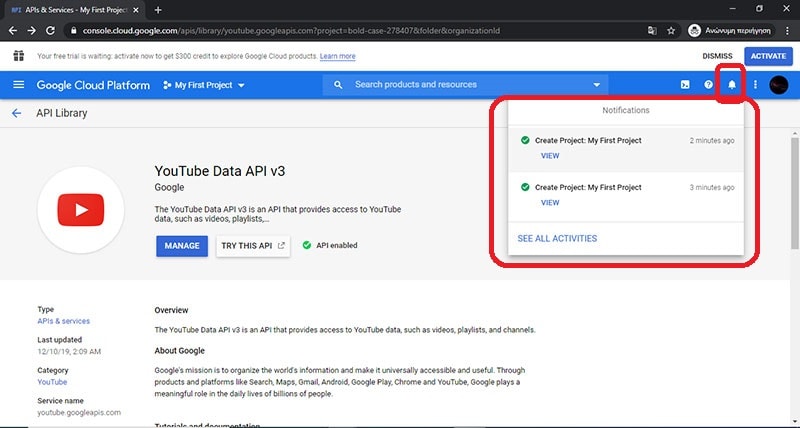
Task: Click the back arrow beside API Library
Action: [16, 113]
